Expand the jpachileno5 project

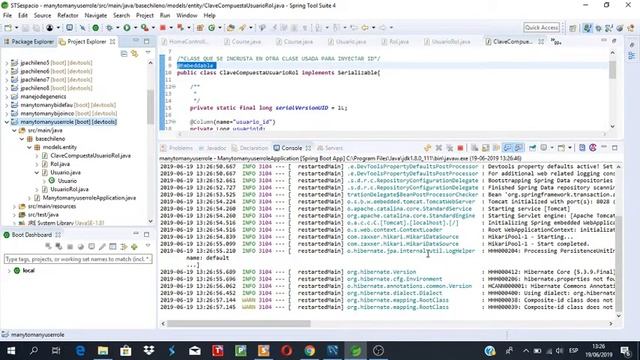(7, 63)
